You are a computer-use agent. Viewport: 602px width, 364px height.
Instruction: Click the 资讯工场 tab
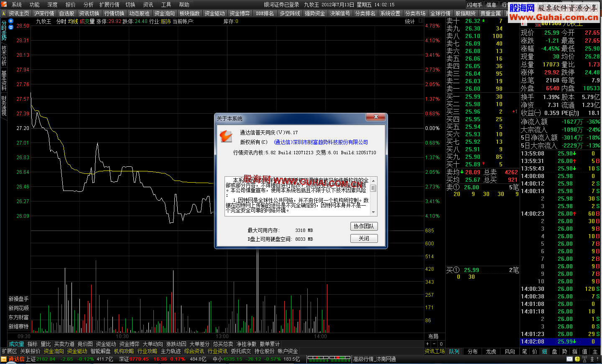[x=435, y=351]
